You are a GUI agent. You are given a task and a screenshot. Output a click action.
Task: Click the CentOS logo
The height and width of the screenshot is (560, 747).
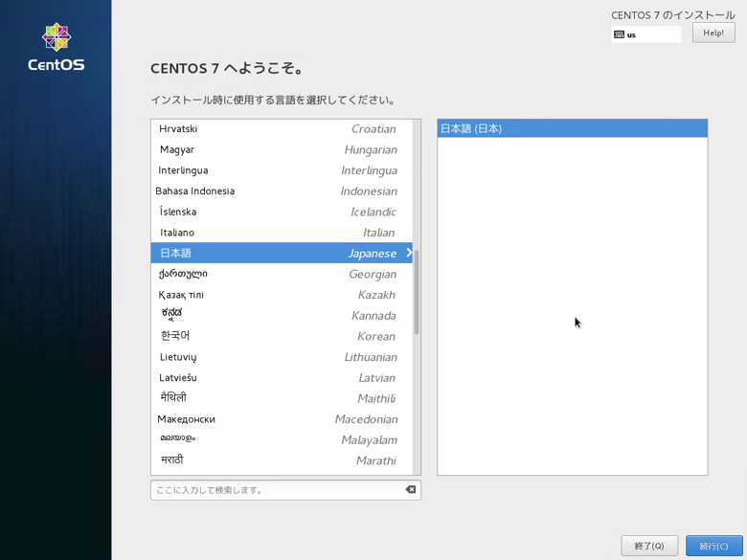(x=57, y=47)
